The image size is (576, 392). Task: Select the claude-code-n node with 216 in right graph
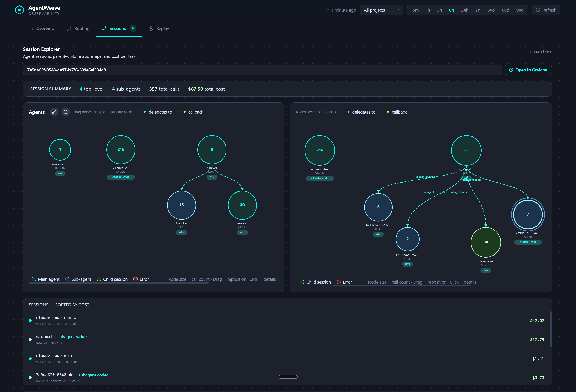(x=320, y=150)
